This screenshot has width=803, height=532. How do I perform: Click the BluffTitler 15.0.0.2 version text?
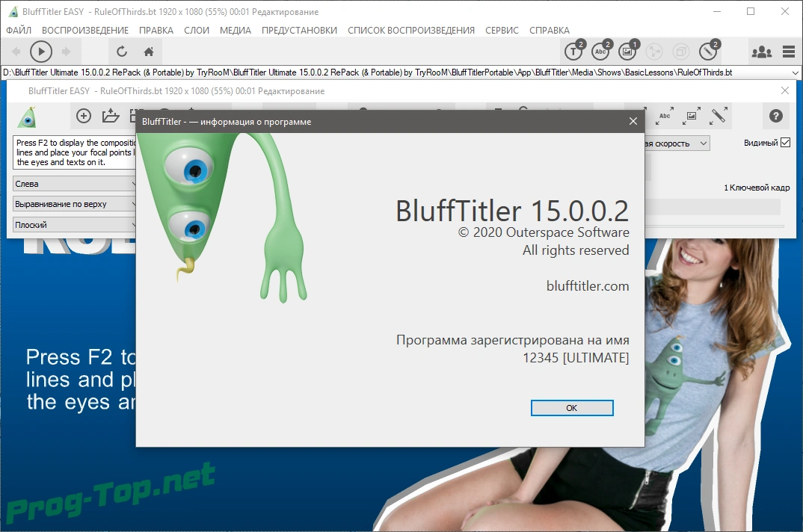coord(512,211)
